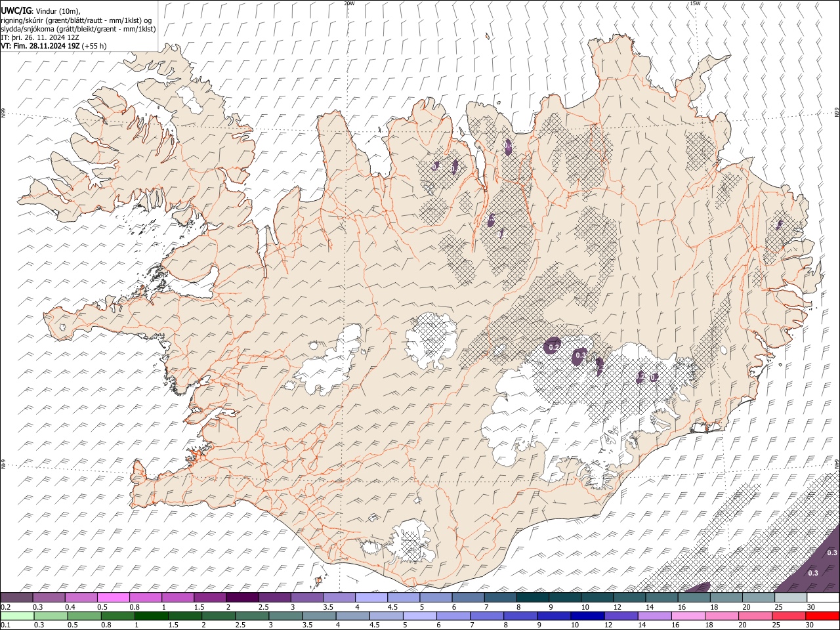Click the initial time 'IT: þri. 26. 11. 2024 12Z'
The height and width of the screenshot is (630, 840).
pyautogui.click(x=40, y=37)
